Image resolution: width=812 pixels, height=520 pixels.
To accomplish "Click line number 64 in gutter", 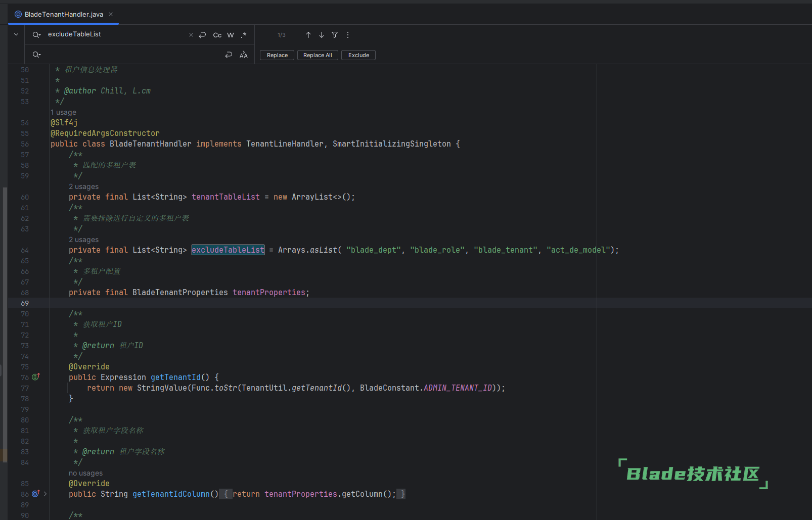I will [x=25, y=250].
